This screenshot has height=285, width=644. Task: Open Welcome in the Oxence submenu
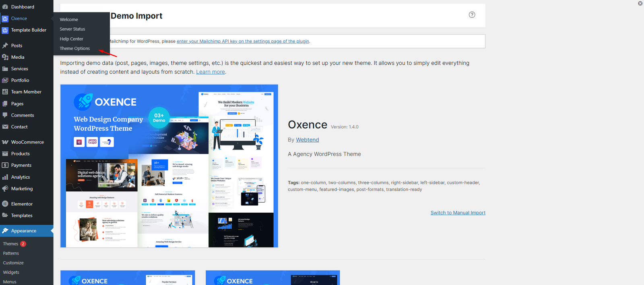69,20
